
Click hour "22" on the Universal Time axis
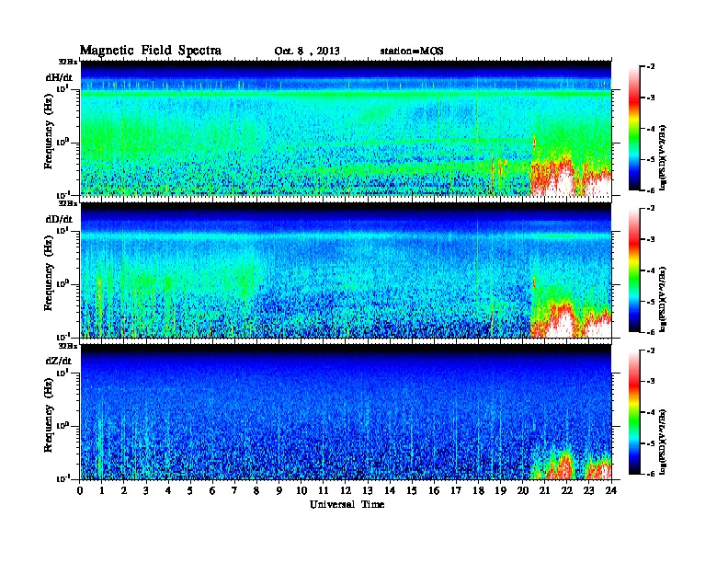(566, 490)
